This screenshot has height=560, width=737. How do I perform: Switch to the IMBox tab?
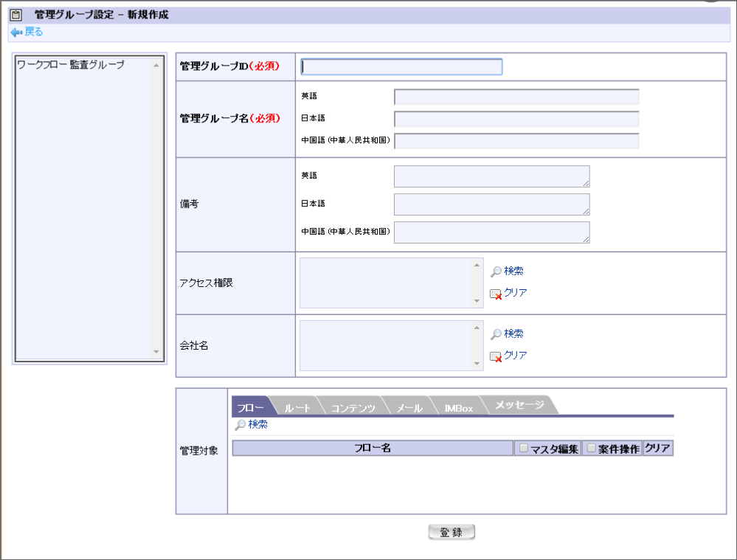point(458,408)
